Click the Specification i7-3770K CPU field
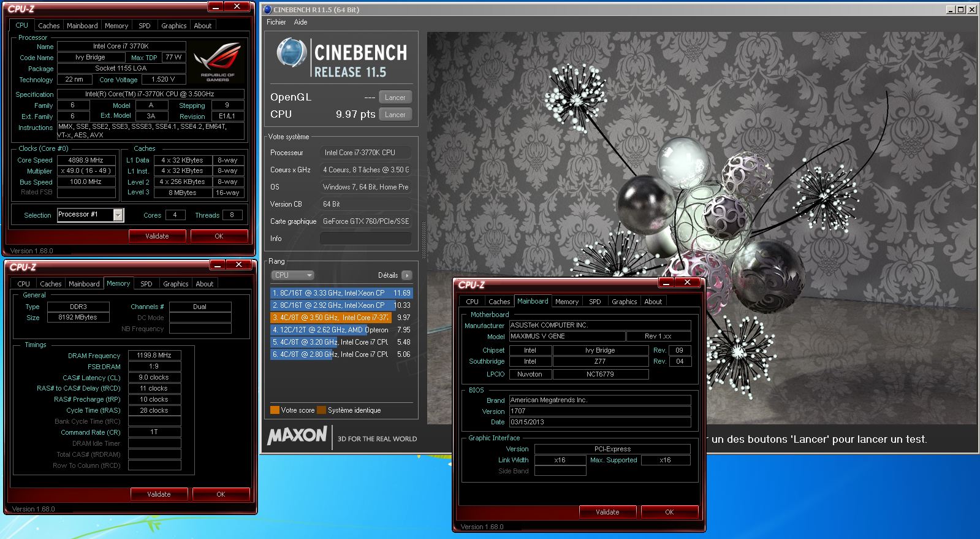Image resolution: width=980 pixels, height=539 pixels. [151, 94]
